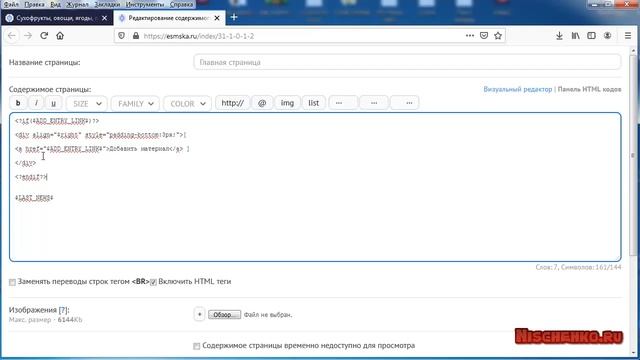
Task: Insert an email link with @ button
Action: point(262,103)
